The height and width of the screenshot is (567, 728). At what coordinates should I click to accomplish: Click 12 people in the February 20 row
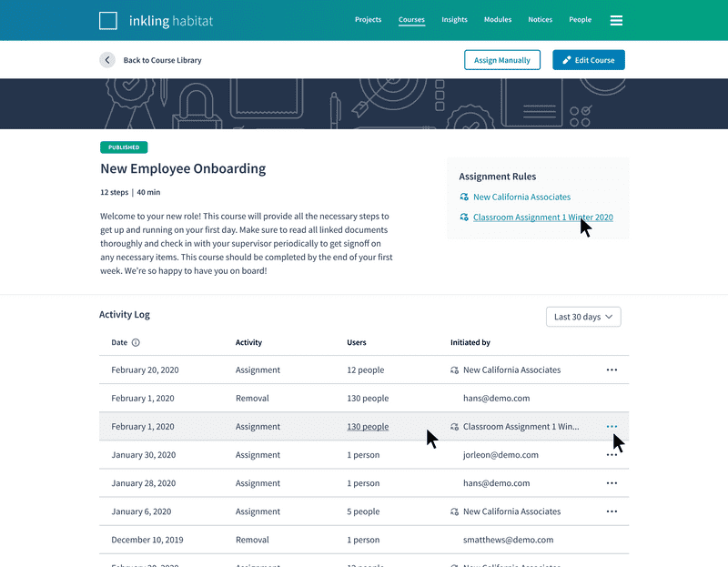(366, 370)
